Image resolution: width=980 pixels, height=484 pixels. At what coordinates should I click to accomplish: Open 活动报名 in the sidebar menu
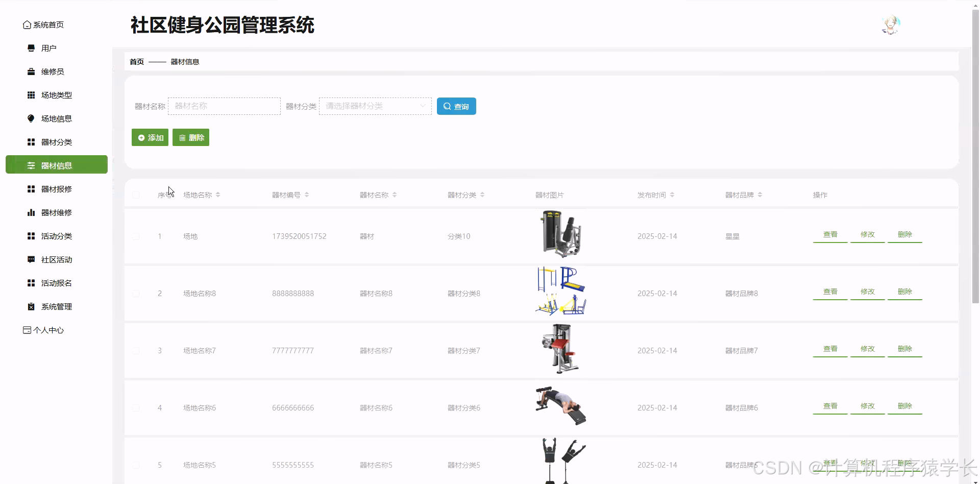(x=56, y=283)
